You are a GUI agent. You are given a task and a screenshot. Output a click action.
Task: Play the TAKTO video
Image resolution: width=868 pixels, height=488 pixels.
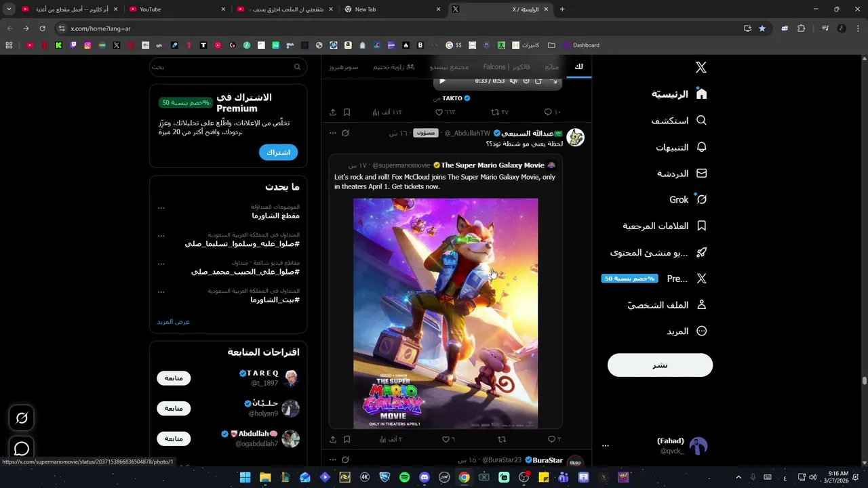(443, 80)
